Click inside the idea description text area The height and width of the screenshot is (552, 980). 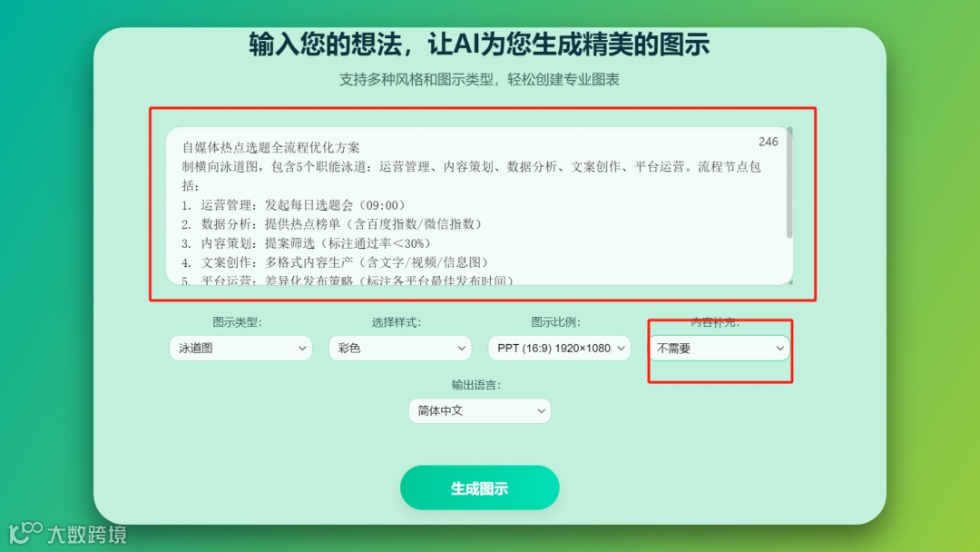click(479, 206)
